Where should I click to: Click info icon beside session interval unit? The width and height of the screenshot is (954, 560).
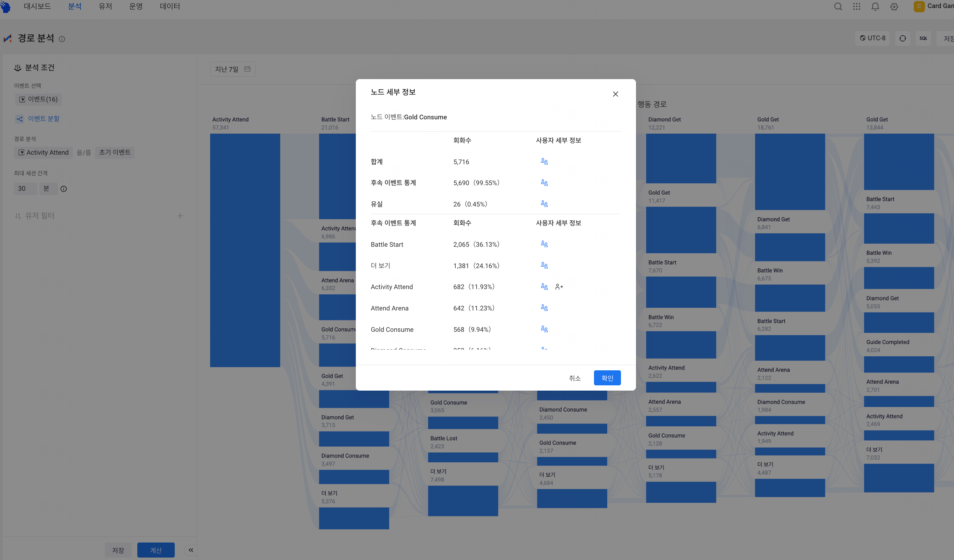(64, 189)
